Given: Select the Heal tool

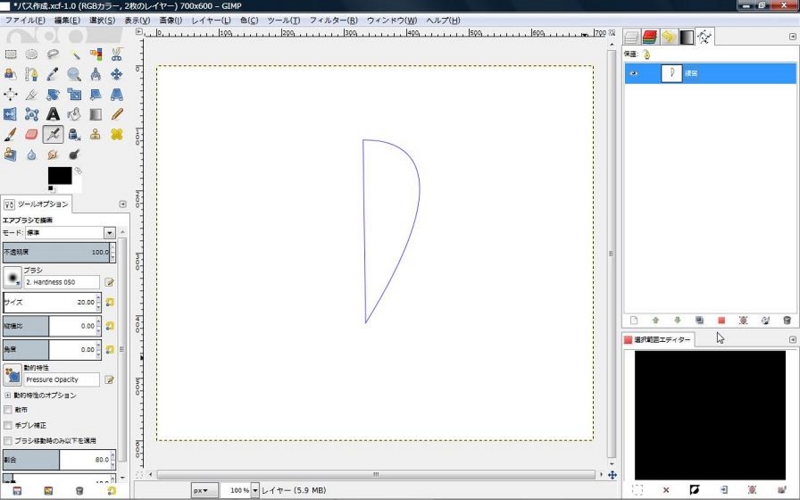Looking at the screenshot, I should (x=117, y=134).
